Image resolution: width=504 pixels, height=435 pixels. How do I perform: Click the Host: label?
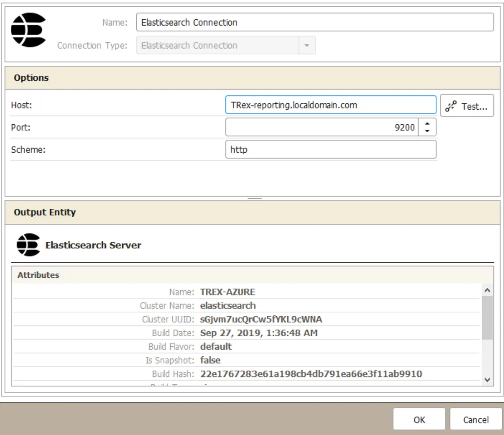(x=21, y=105)
